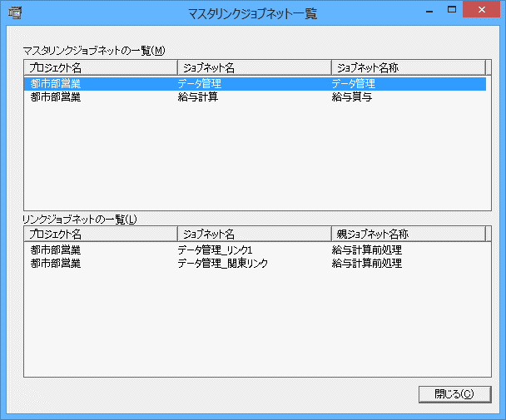Maximize the マスタリンクジョブネット一覧 window
506x420 pixels.
pyautogui.click(x=452, y=10)
